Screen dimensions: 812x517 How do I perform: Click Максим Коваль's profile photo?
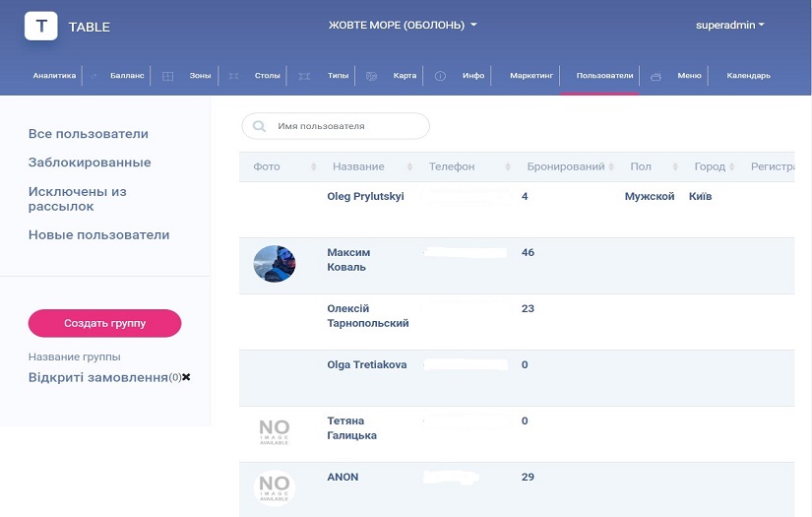(x=275, y=264)
